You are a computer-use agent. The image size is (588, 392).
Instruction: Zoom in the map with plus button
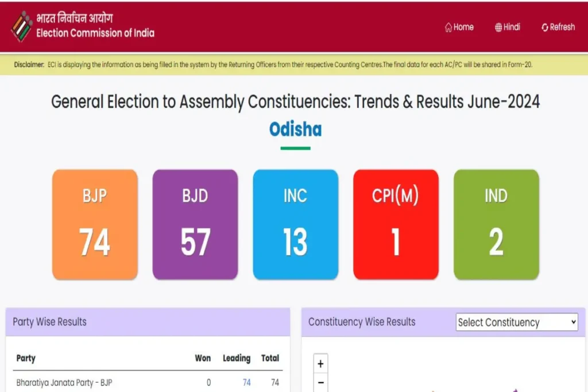click(320, 363)
